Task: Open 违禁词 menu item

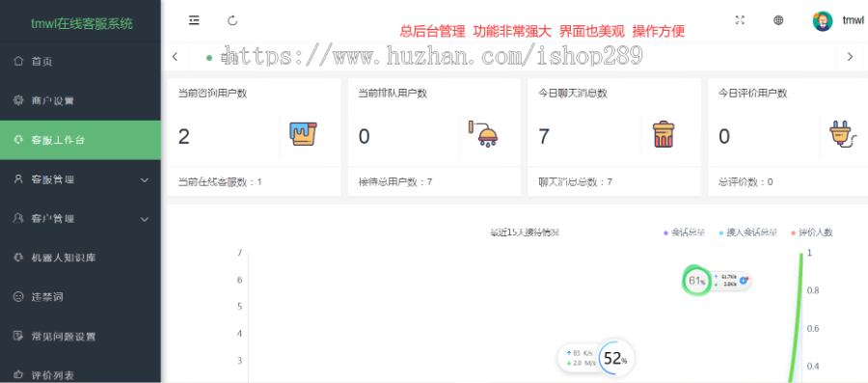Action: (80, 297)
